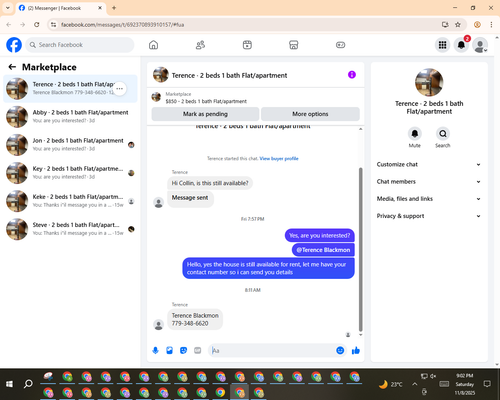Open account profile avatar menu
This screenshot has height=400, width=500.
(x=480, y=45)
